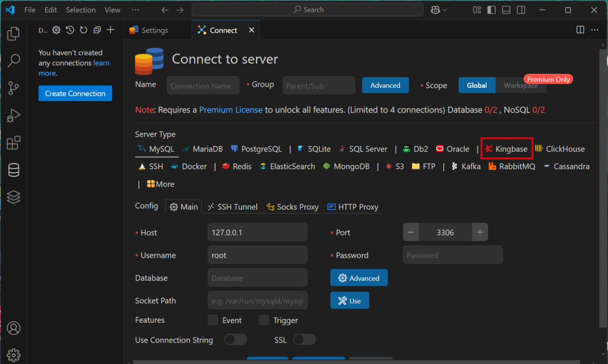
Task: Select Kafka server type
Action: [x=466, y=167]
